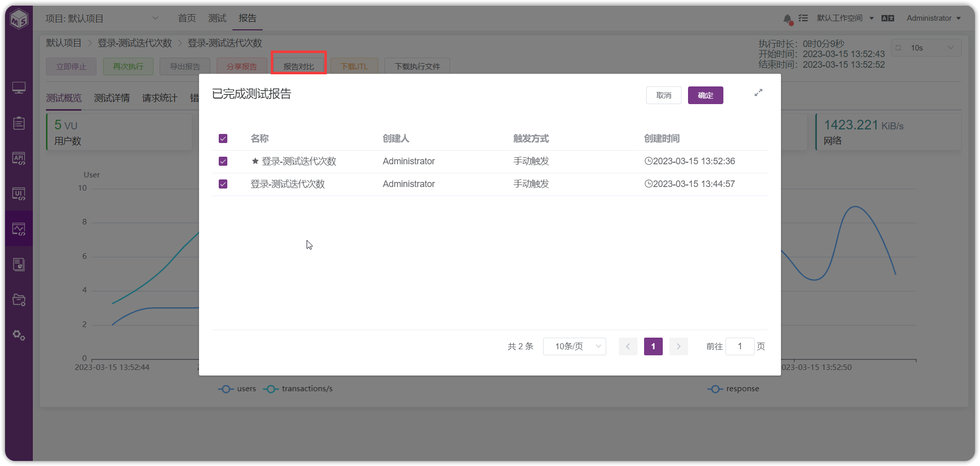Open the project settings folder icon
980x466 pixels.
click(19, 300)
